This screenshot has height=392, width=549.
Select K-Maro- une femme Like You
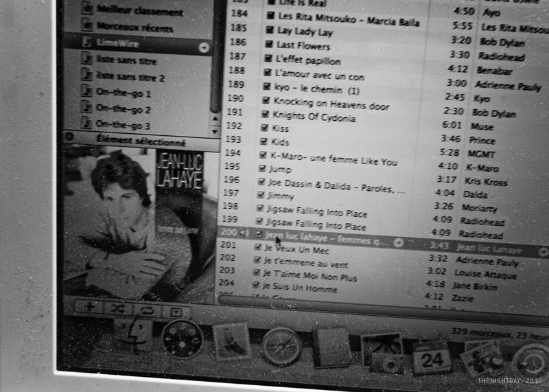334,159
